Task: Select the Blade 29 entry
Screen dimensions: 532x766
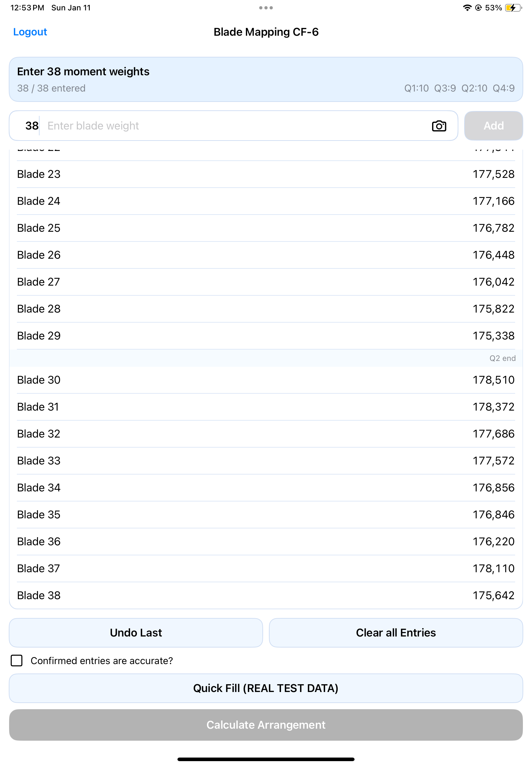Action: coord(266,336)
